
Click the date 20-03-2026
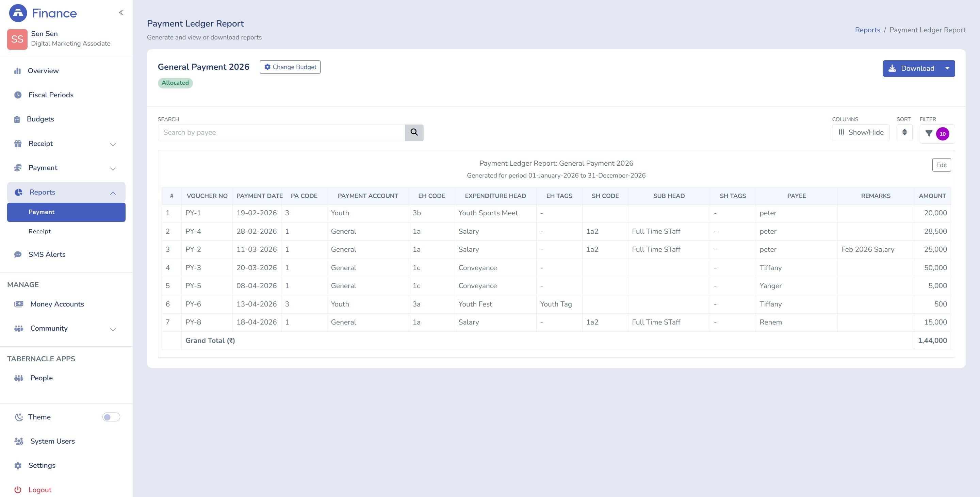tap(257, 268)
